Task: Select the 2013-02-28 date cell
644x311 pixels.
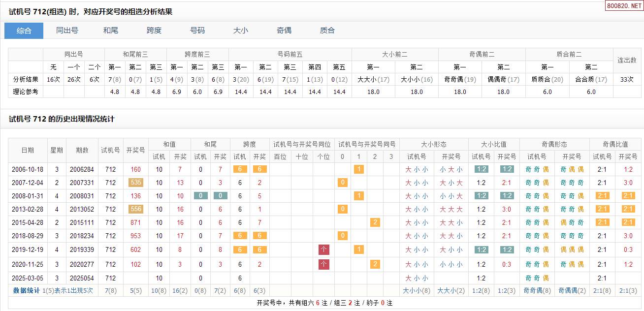Action: coord(28,209)
